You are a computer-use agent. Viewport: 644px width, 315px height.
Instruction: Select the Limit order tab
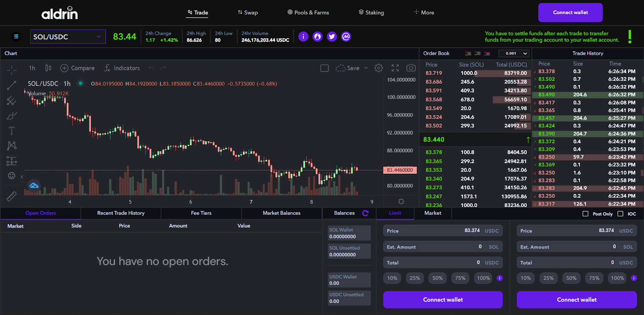point(395,213)
